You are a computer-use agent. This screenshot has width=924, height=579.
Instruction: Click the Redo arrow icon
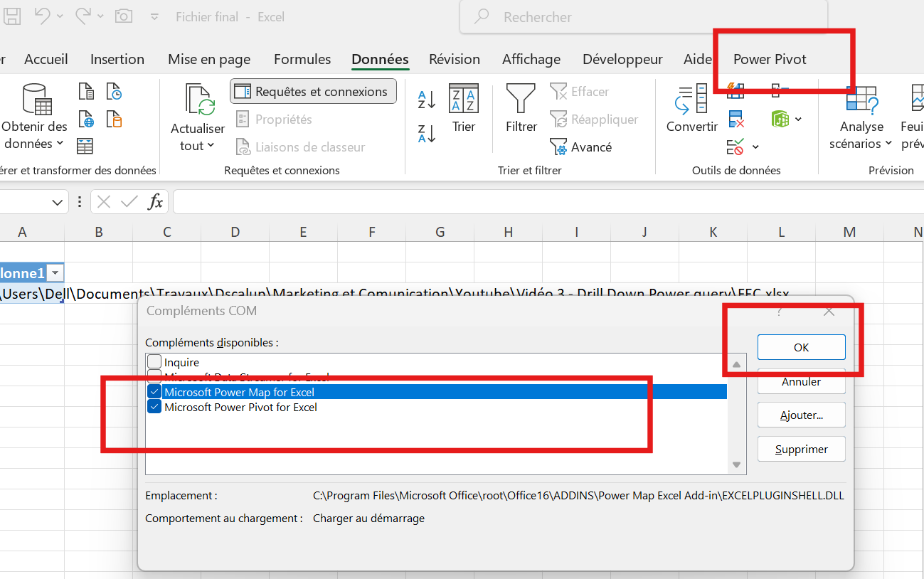[x=83, y=16]
